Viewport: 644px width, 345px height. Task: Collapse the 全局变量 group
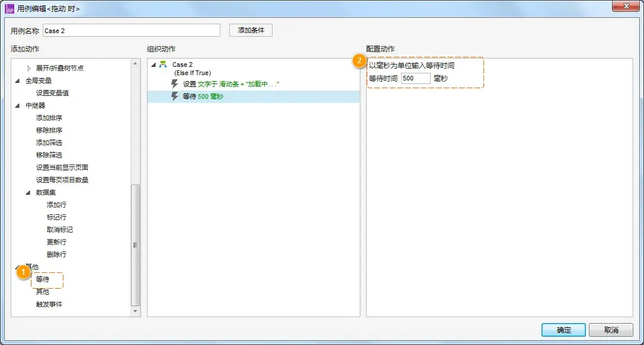pos(18,80)
